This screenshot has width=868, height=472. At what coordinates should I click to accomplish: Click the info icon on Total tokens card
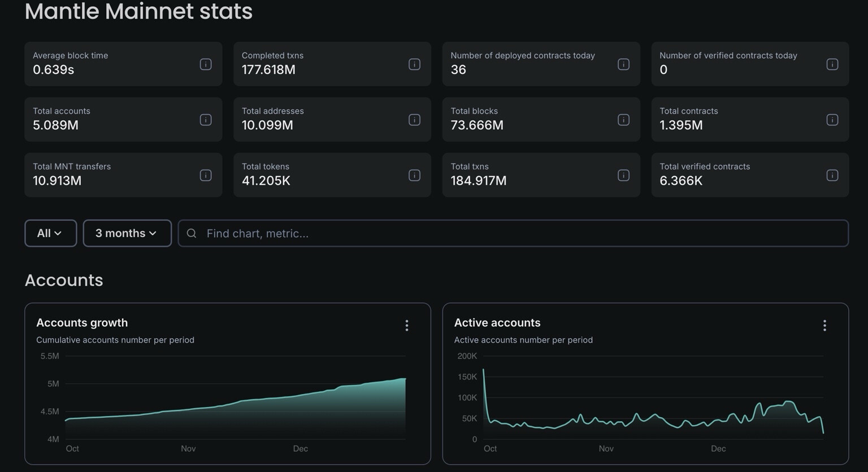click(x=414, y=175)
